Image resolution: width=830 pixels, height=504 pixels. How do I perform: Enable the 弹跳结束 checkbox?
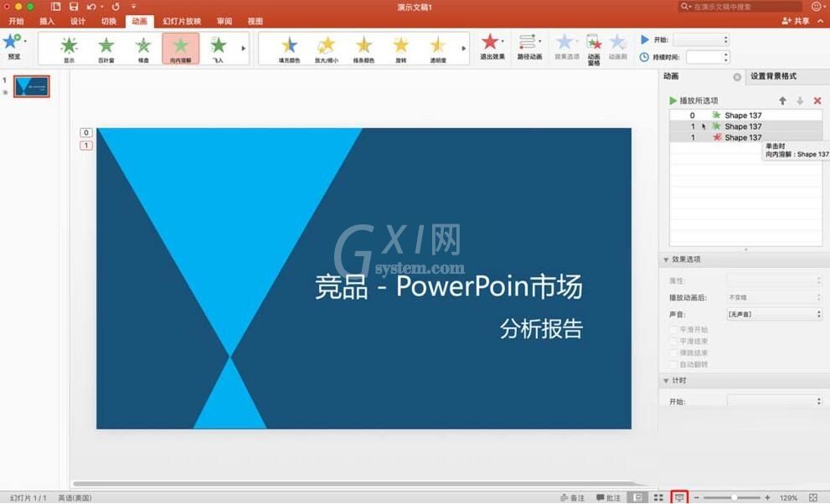tap(674, 352)
